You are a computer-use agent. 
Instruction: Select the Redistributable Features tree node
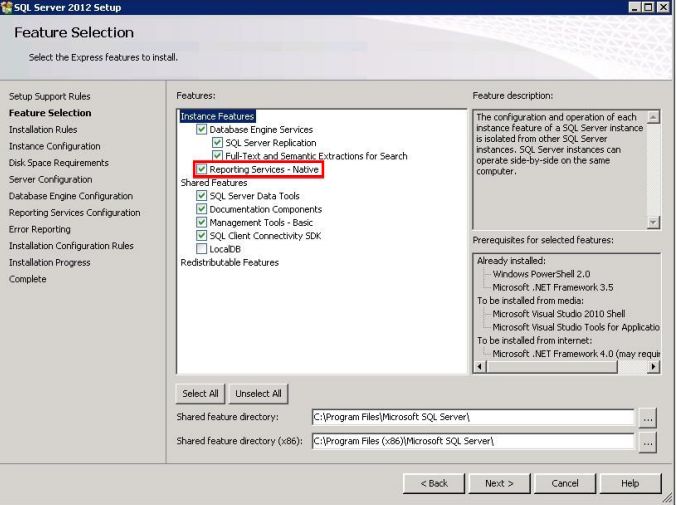pos(230,262)
